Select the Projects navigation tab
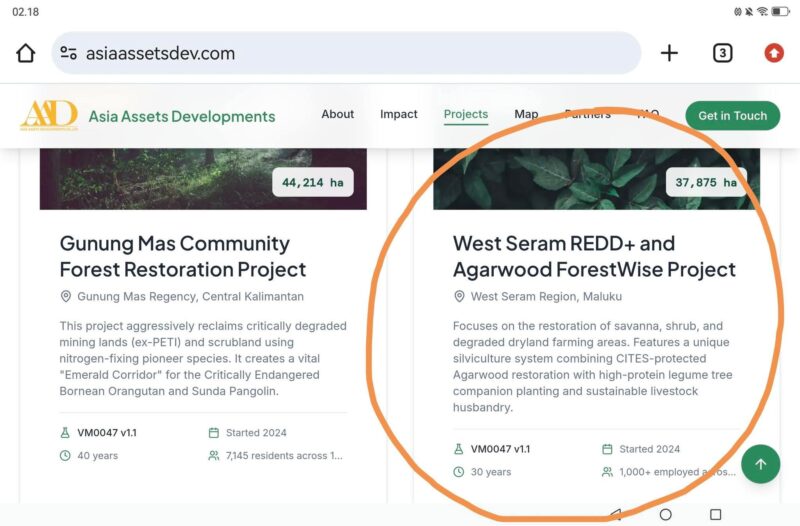The image size is (800, 526). point(465,115)
